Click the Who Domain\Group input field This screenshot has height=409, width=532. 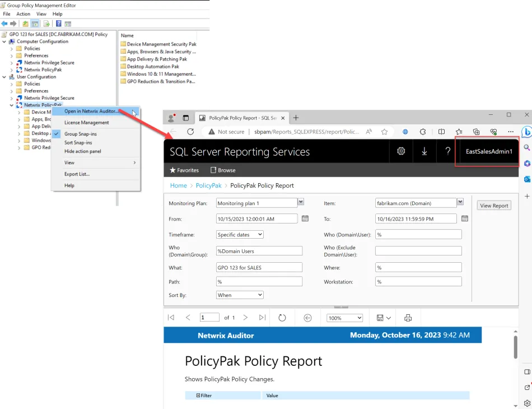259,251
